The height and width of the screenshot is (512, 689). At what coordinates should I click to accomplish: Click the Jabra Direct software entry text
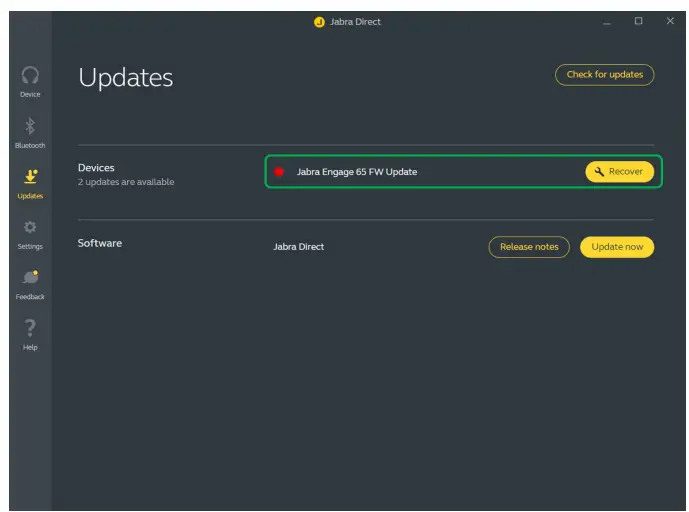299,247
